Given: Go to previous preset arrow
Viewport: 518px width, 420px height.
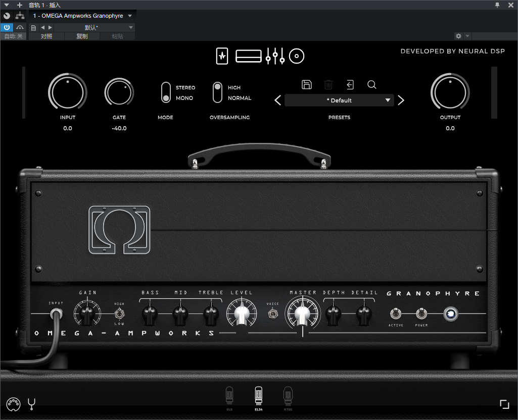Looking at the screenshot, I should [x=278, y=100].
